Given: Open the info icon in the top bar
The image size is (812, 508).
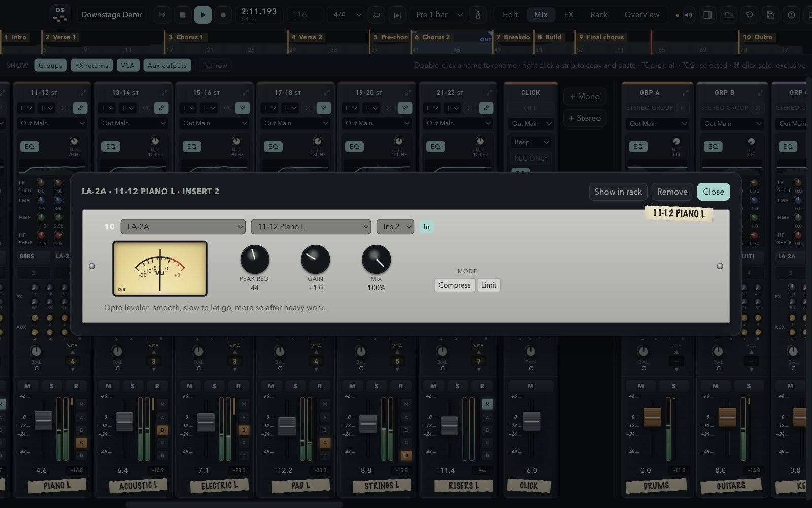Looking at the screenshot, I should 791,15.
